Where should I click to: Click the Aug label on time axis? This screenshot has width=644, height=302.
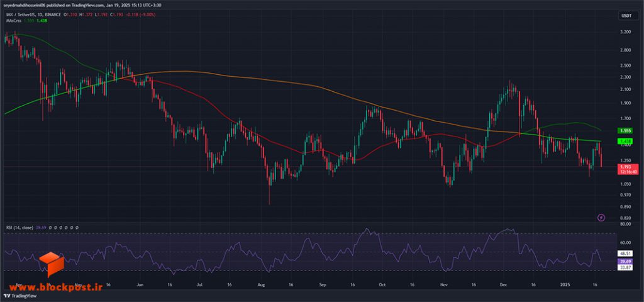[x=260, y=284]
